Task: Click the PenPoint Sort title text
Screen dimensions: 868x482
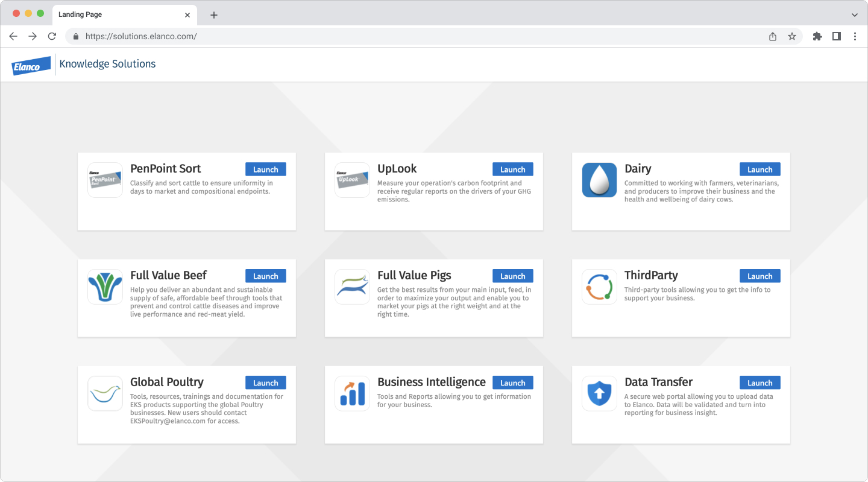Action: pyautogui.click(x=166, y=169)
